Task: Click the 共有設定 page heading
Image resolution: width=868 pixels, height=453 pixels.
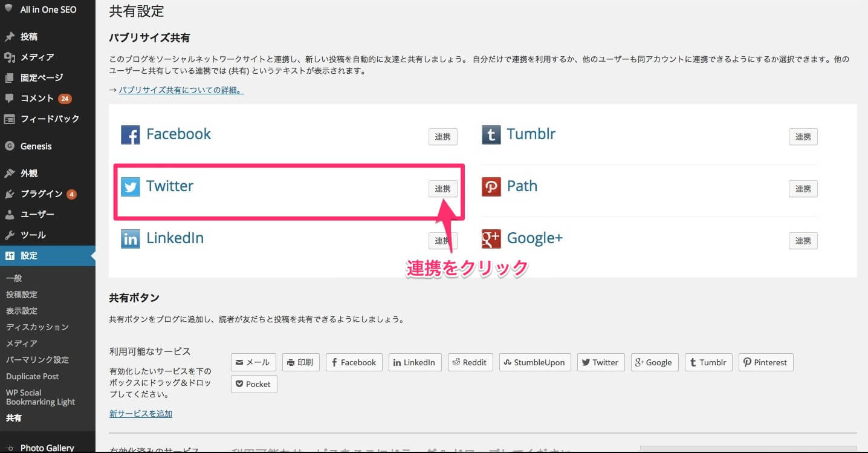Action: (137, 11)
